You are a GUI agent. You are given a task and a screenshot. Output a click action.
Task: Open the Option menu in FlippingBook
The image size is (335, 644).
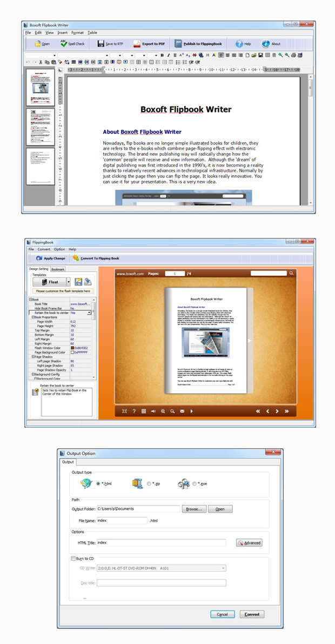[x=59, y=249]
